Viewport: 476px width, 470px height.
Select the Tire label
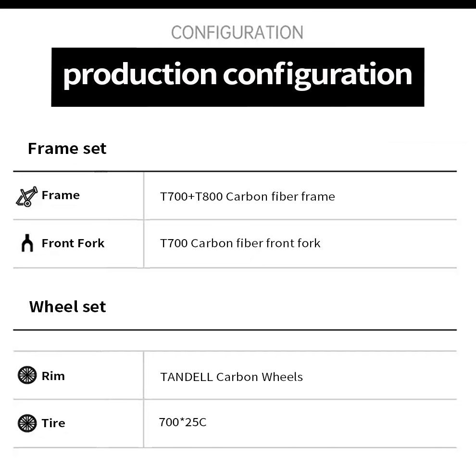point(53,423)
